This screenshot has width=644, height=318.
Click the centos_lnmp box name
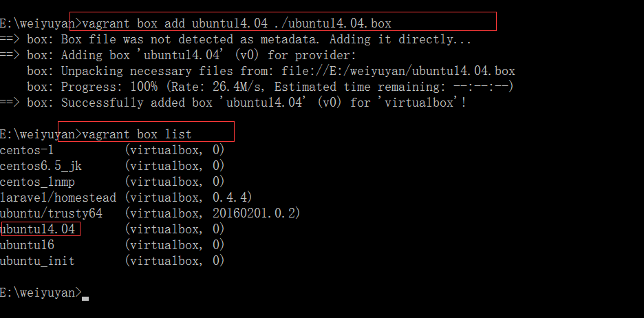(x=37, y=182)
